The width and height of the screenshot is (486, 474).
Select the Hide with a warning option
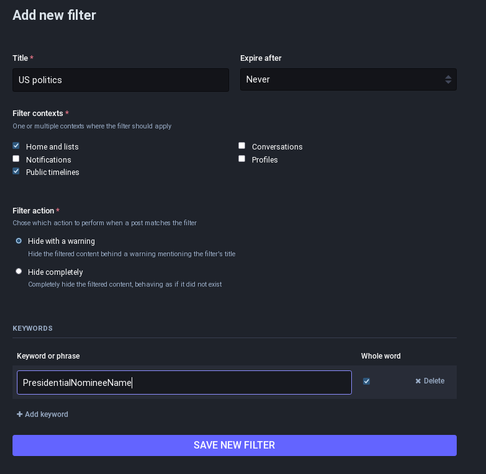pyautogui.click(x=19, y=241)
